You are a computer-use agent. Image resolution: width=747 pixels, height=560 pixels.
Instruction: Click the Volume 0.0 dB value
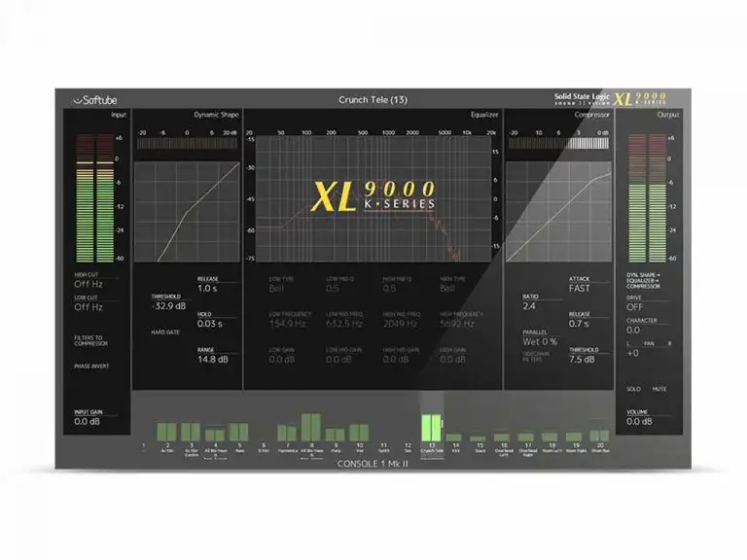[x=640, y=421]
